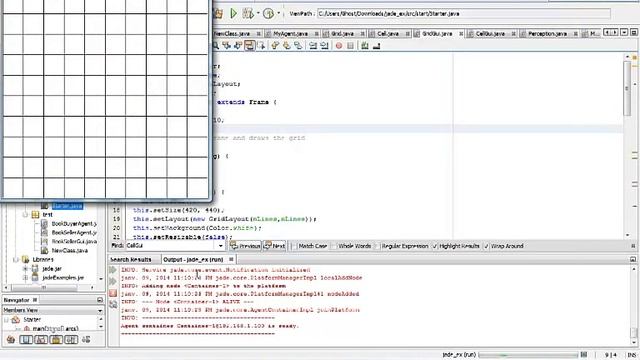The height and width of the screenshot is (360, 640).
Task: Click the fourth boxed filter toggle in the Navigator toolbar
Action: pyautogui.click(x=71, y=340)
